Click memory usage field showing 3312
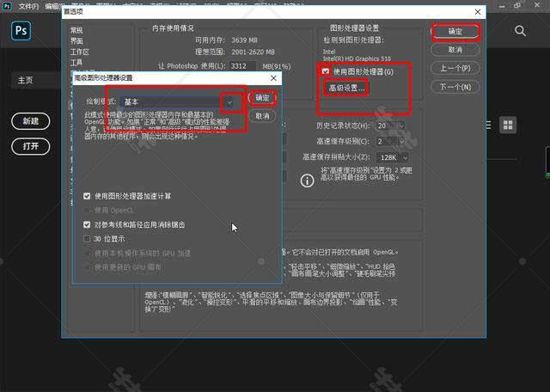Viewport: 550px width, 392px height. point(242,66)
